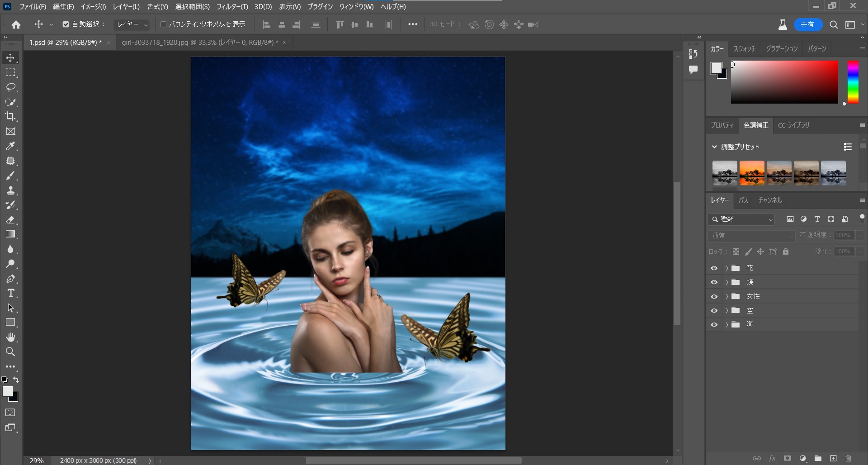Hide the 蝶 layer group
Viewport: 868px width, 465px height.
714,282
